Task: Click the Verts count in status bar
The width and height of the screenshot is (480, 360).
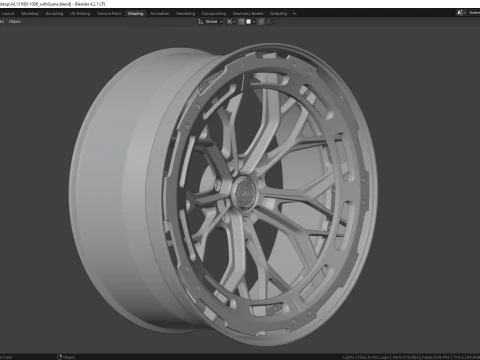Action: (405, 357)
